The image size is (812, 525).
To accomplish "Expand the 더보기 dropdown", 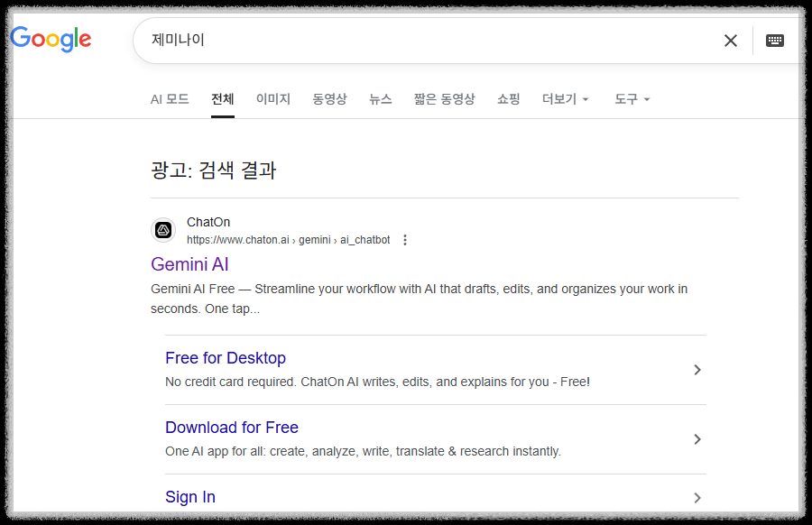I will (x=565, y=99).
